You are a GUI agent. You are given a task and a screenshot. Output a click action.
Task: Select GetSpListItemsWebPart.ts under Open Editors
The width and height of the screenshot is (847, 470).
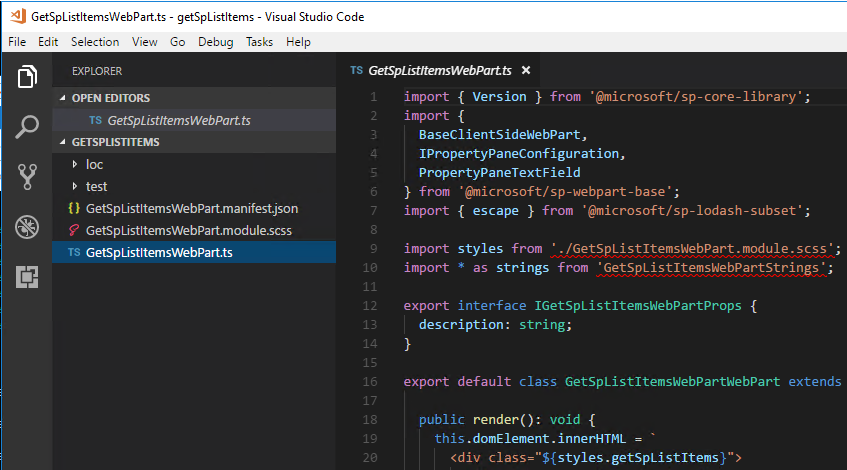click(194, 120)
